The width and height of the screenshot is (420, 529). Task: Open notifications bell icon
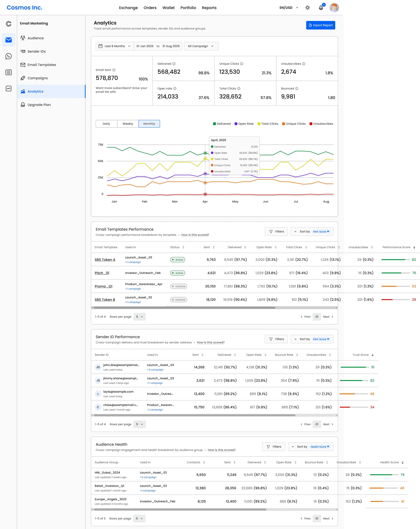(321, 8)
